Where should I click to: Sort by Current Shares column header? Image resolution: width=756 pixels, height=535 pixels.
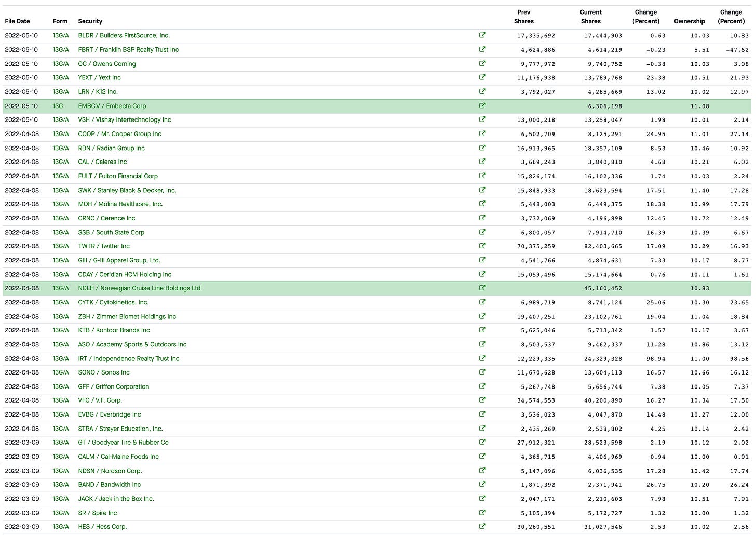[591, 17]
